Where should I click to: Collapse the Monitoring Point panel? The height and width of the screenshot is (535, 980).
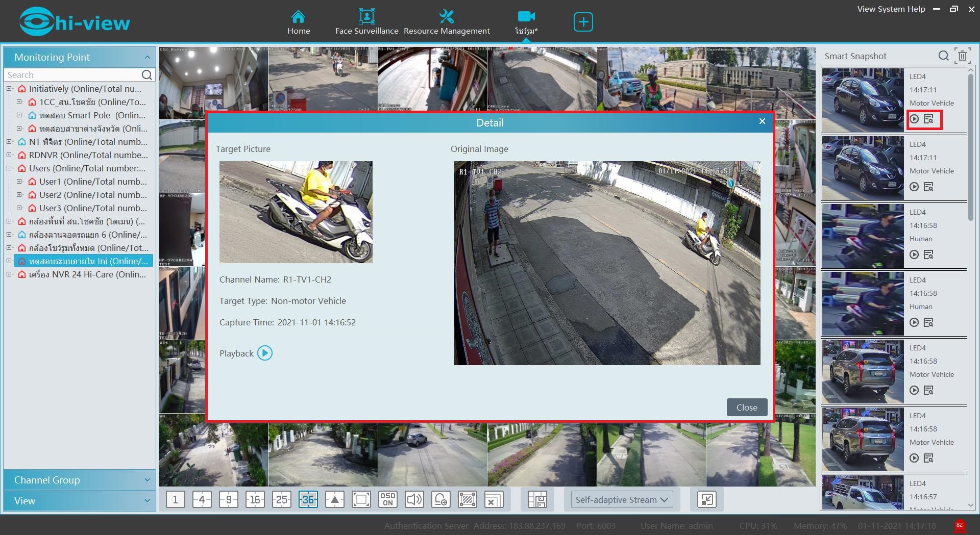(x=147, y=57)
